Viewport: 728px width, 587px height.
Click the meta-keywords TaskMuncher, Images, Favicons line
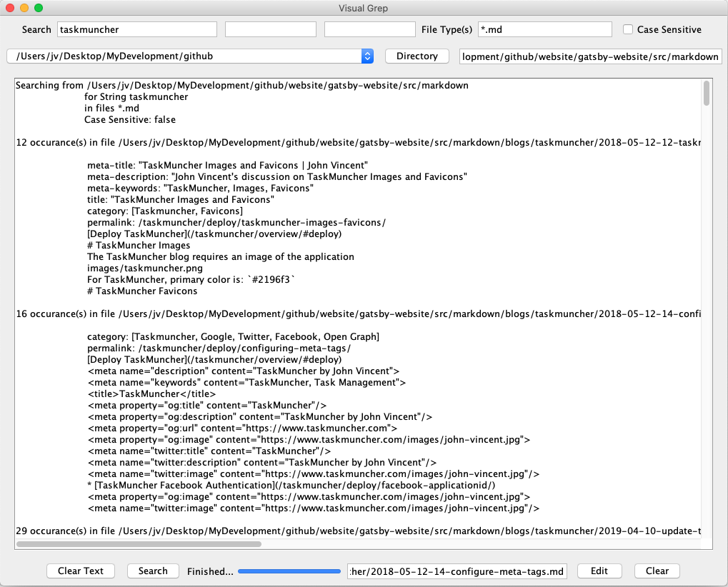point(201,188)
